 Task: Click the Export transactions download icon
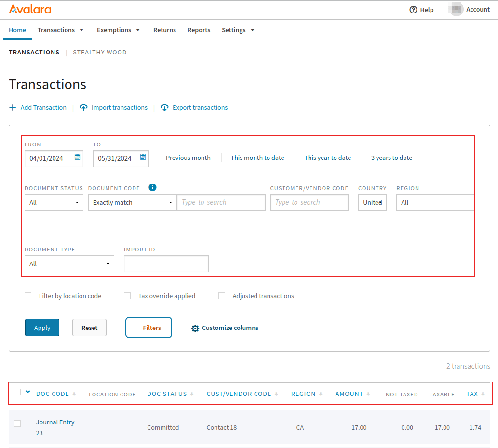tap(164, 107)
